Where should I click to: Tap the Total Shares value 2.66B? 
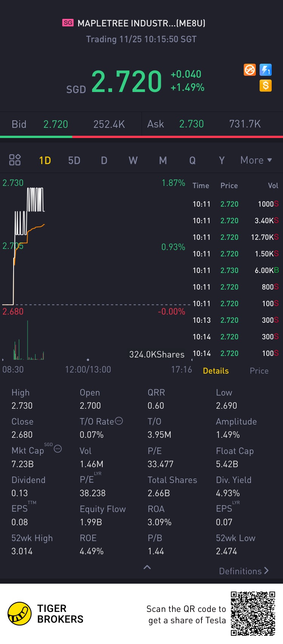pyautogui.click(x=159, y=493)
